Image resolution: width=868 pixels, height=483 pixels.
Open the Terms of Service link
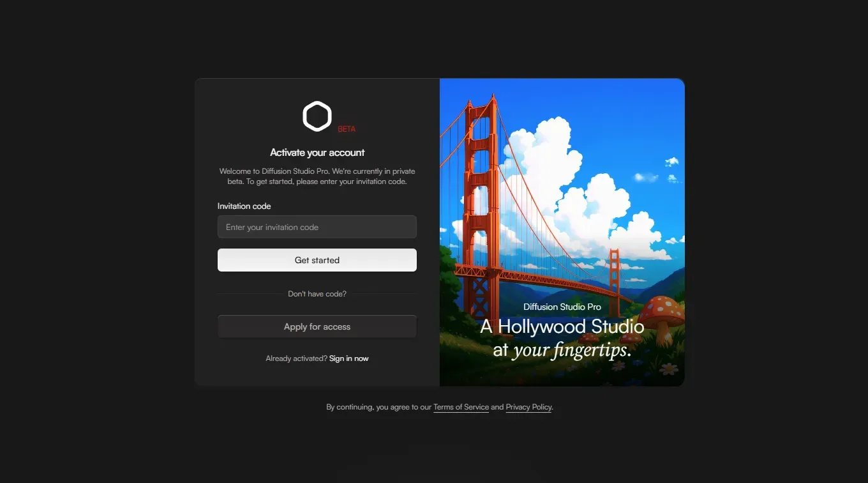point(461,407)
